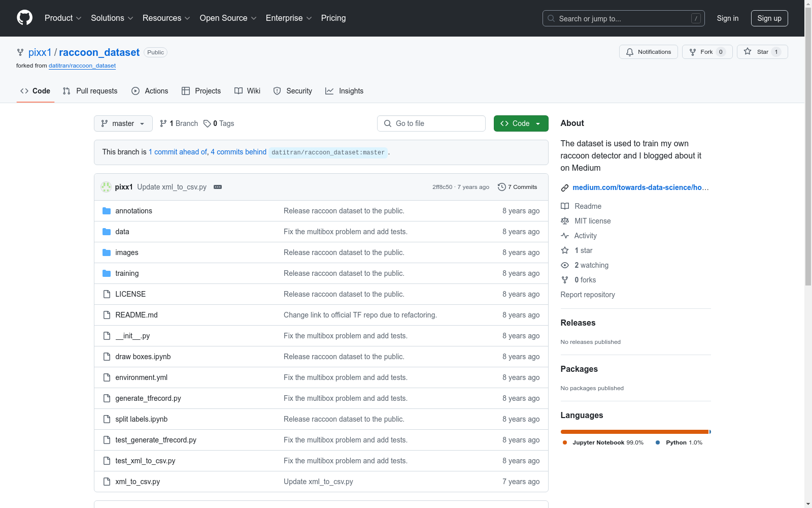Screen dimensions: 812x508
Task: Open the Product dropdown menu
Action: pos(63,18)
